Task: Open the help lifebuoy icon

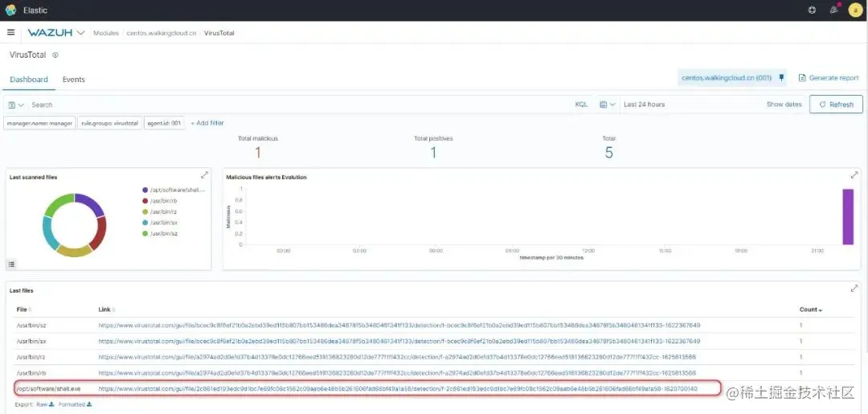Action: (x=812, y=10)
